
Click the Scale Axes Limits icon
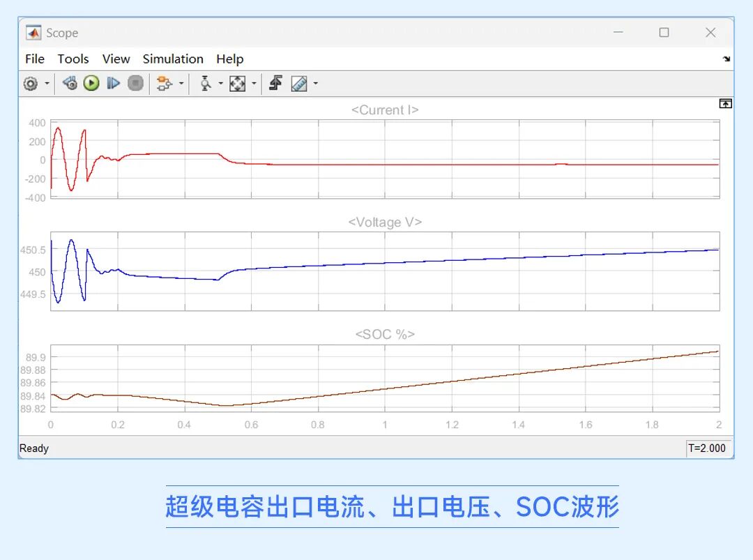click(x=238, y=84)
